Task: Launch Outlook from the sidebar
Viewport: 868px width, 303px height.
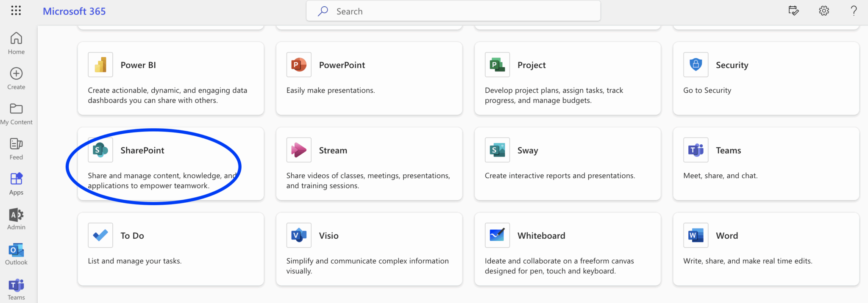Action: coord(16,254)
